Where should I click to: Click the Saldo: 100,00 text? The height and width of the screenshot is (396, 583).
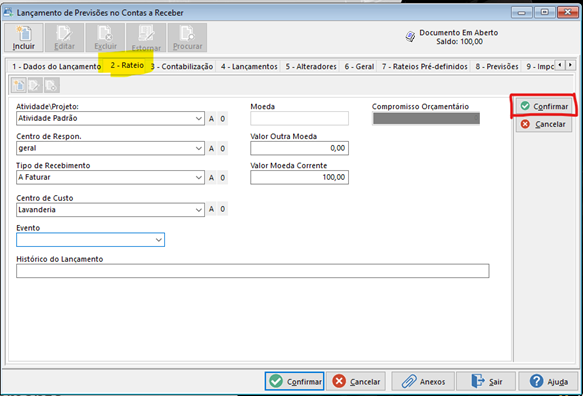point(459,42)
